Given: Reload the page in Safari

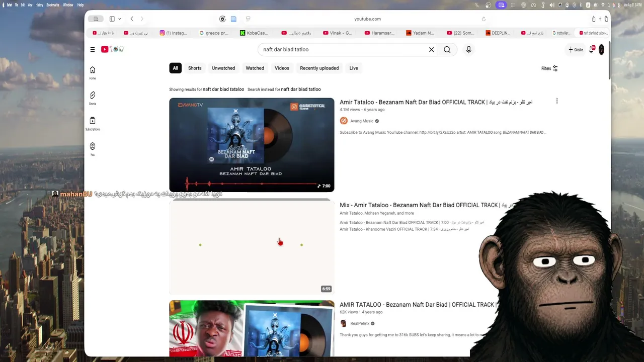Looking at the screenshot, I should pyautogui.click(x=484, y=19).
